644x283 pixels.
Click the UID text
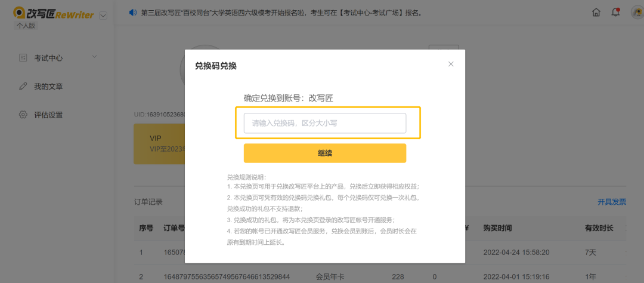(x=160, y=115)
